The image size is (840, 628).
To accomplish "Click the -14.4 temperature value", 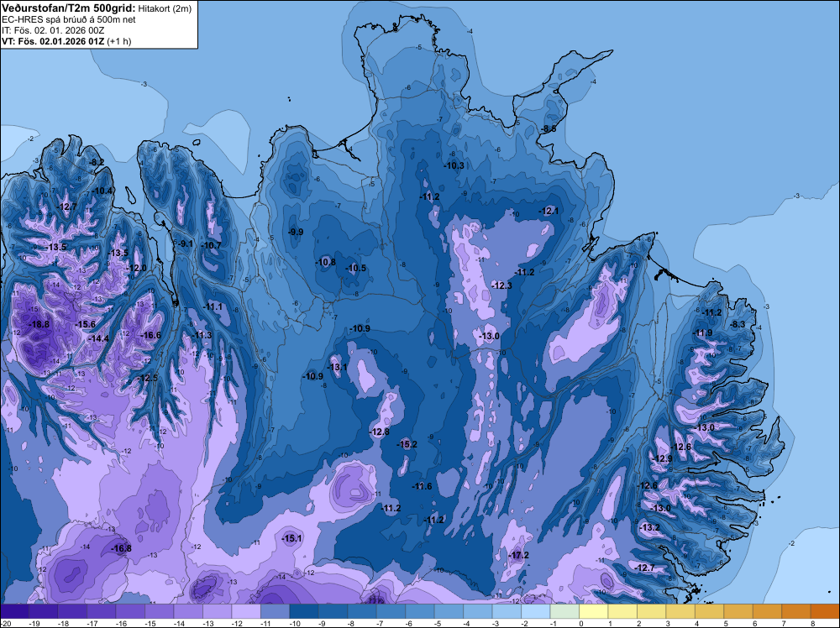I will 98,339.
